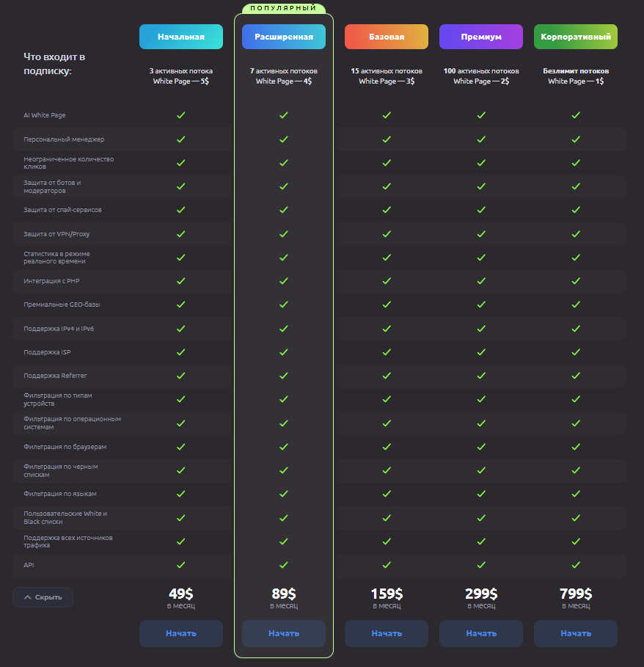Click Начать under the 159$ plan
The width and height of the screenshot is (644, 667).
[x=387, y=633]
